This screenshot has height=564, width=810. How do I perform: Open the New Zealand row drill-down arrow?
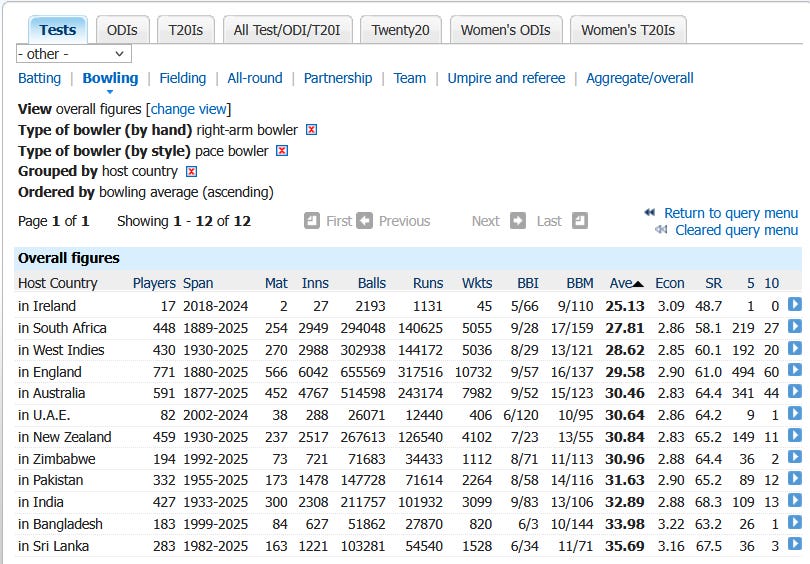795,435
